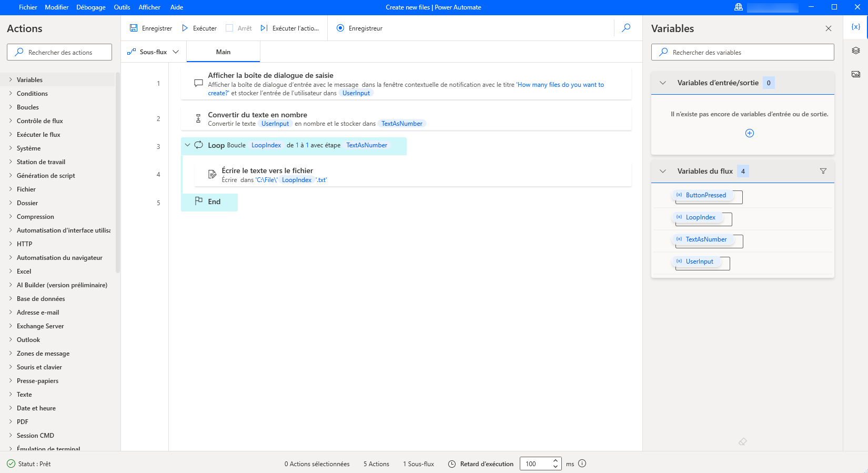This screenshot has height=473, width=868.
Task: Click the TextAsNumber flow variable
Action: pyautogui.click(x=702, y=239)
